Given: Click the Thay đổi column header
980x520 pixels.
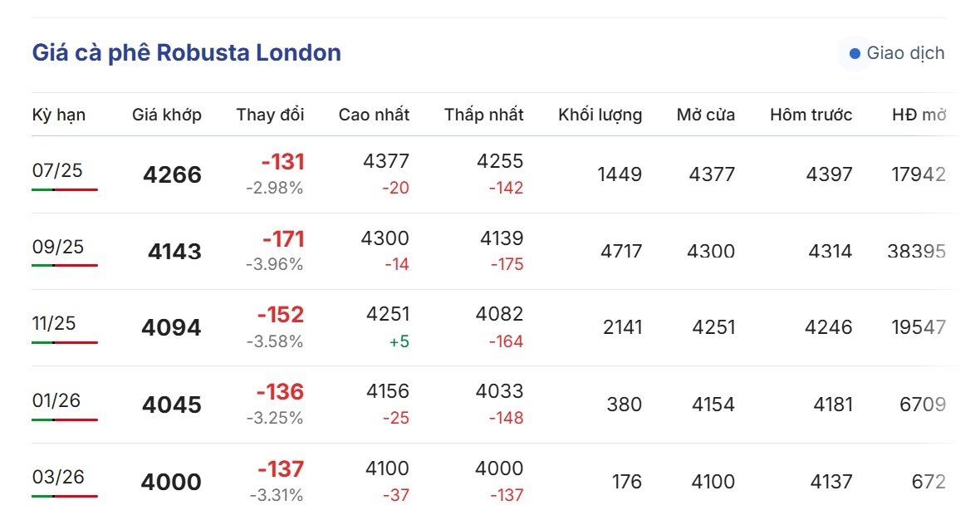Looking at the screenshot, I should point(270,115).
